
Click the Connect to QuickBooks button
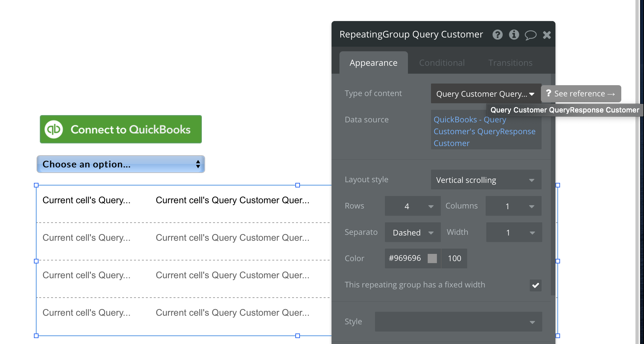tap(121, 129)
